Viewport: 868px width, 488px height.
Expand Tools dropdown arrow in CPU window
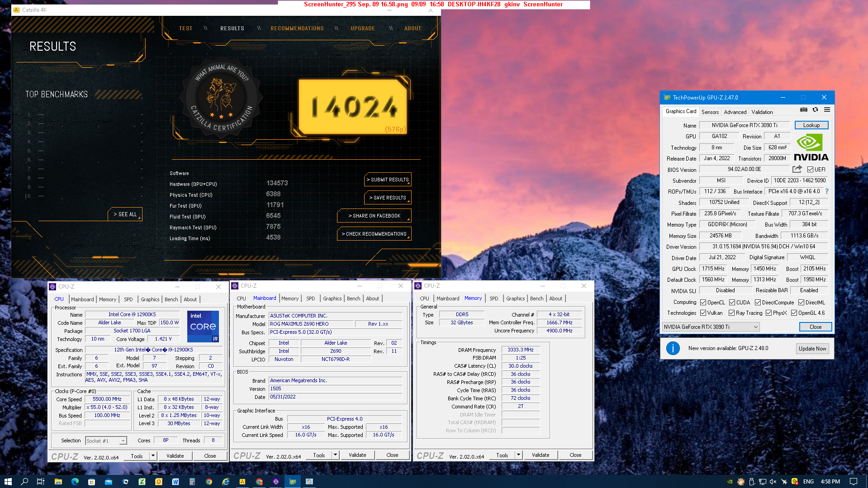[153, 456]
